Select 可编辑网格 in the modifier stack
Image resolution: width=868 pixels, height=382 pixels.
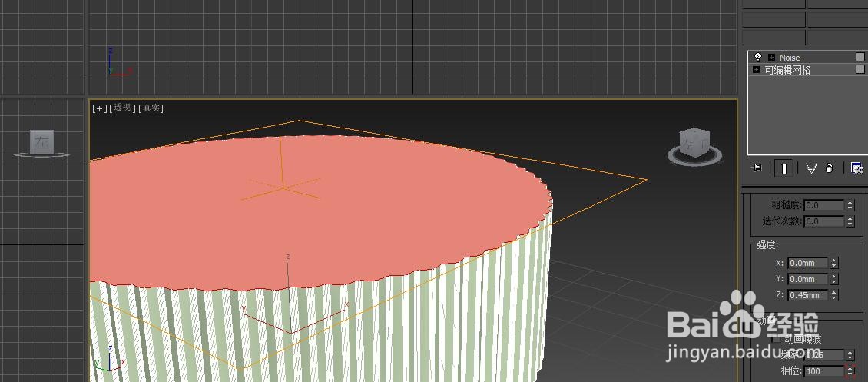[787, 70]
